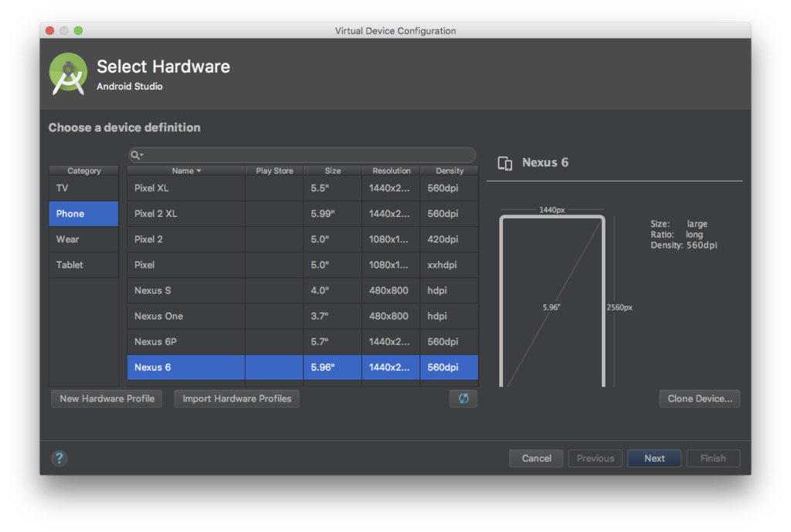The width and height of the screenshot is (791, 532).
Task: Select the Tablet category
Action: pyautogui.click(x=83, y=265)
